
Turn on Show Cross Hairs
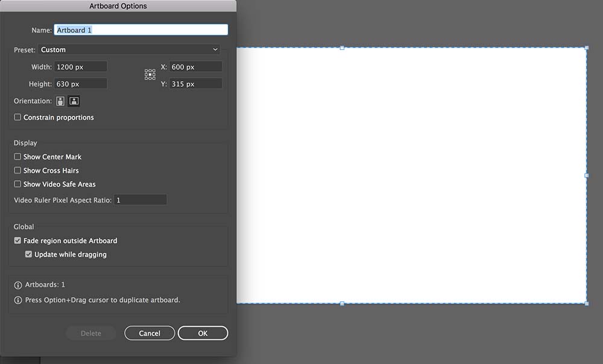click(x=17, y=171)
